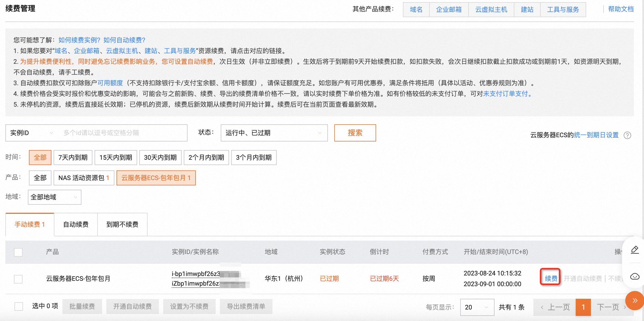Viewport: 644px width, 321px height.
Task: Select the 7天内到期 time filter
Action: 73,158
